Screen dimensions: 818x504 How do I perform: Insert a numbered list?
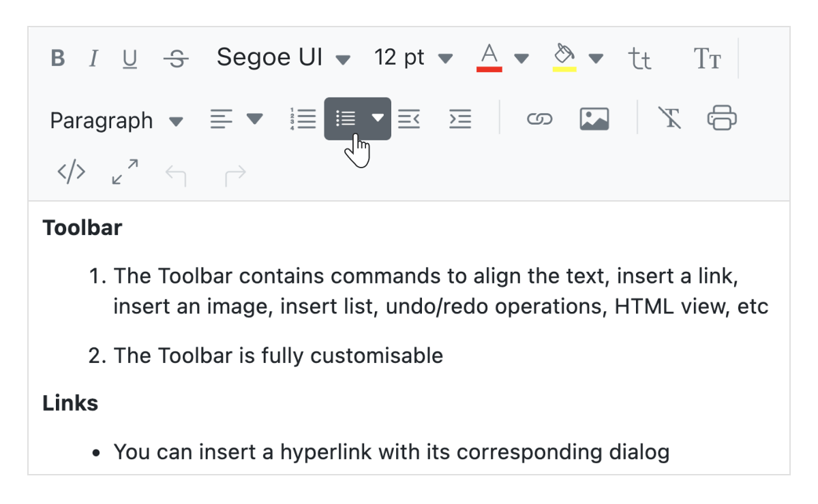click(x=303, y=119)
